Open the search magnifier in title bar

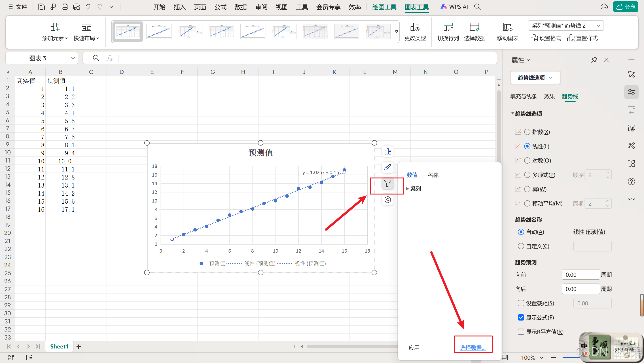(477, 7)
